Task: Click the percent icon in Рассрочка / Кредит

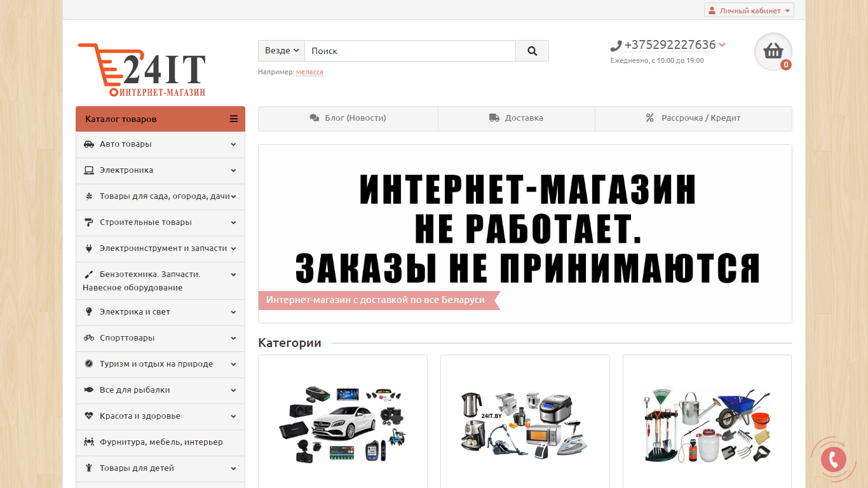Action: [650, 118]
